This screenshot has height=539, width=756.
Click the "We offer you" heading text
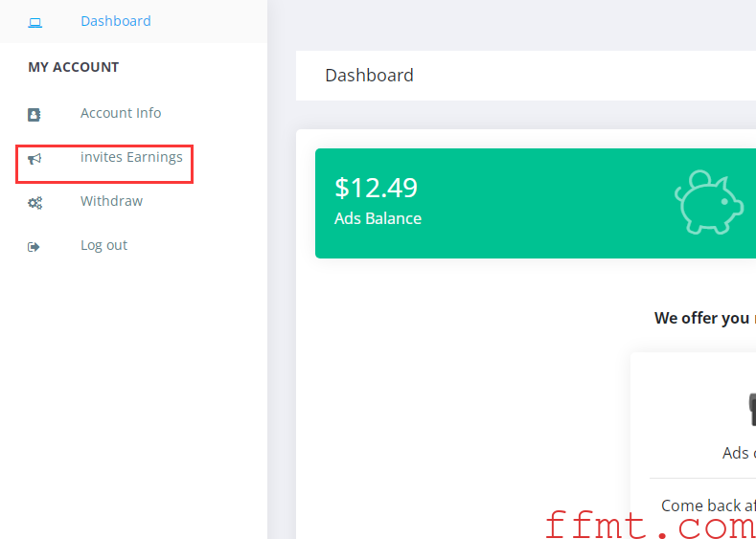coord(701,318)
